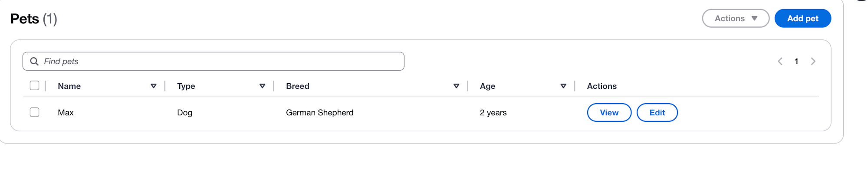
Task: Go to next page arrow
Action: click(x=813, y=62)
